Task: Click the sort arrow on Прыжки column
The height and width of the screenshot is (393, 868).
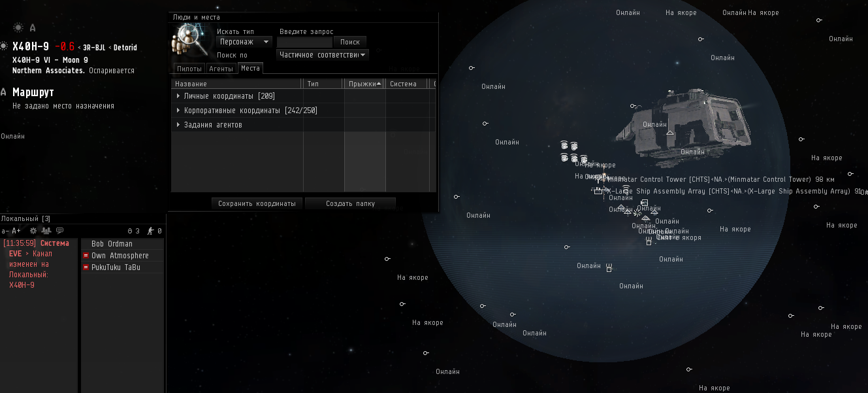Action: (379, 84)
